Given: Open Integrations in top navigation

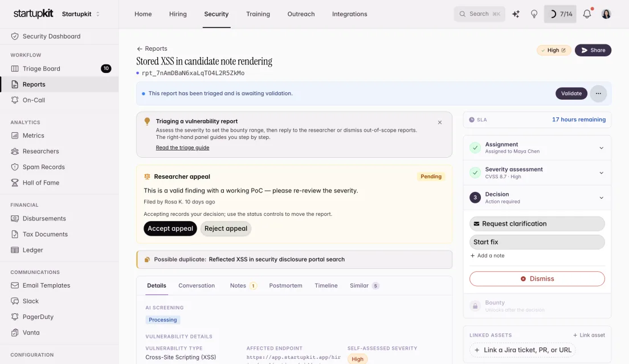Looking at the screenshot, I should pos(349,14).
